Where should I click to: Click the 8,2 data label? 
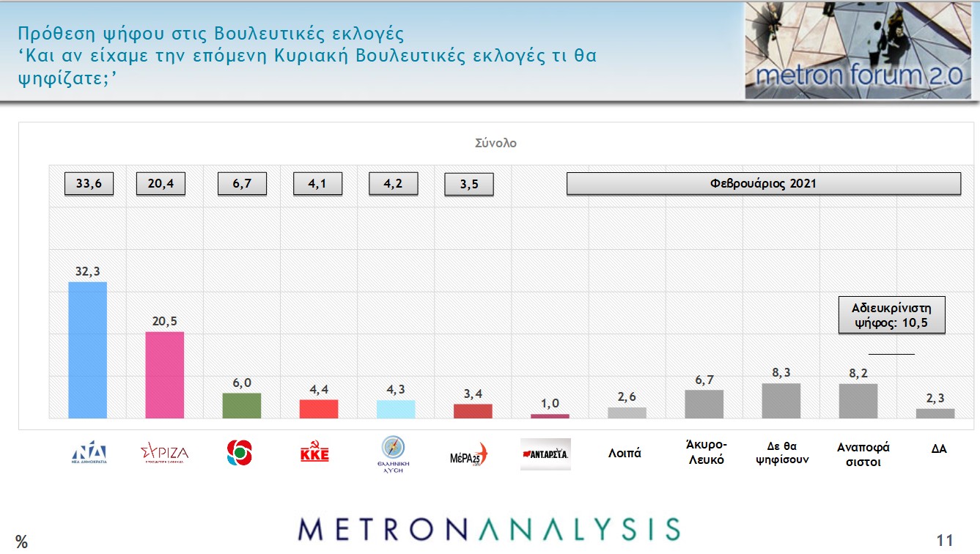[858, 373]
